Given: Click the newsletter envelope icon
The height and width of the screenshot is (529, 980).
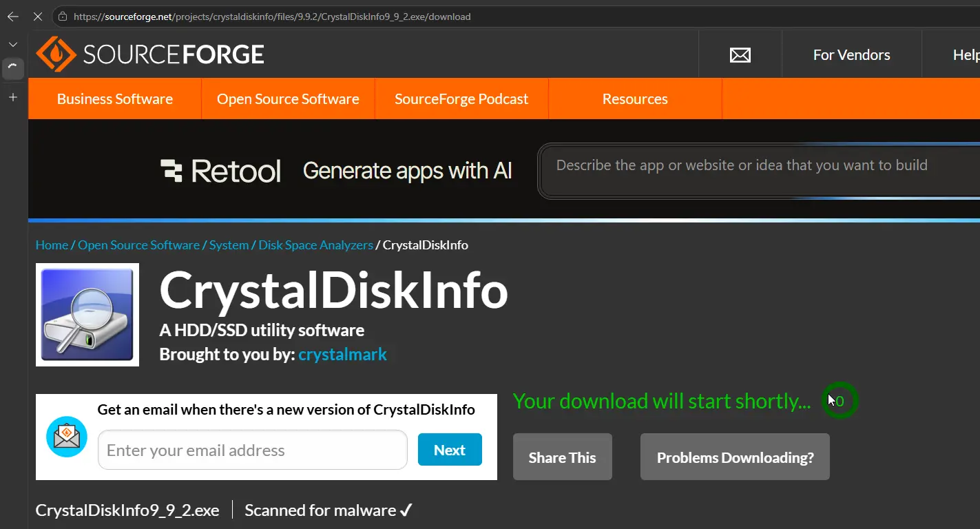Looking at the screenshot, I should pyautogui.click(x=67, y=437).
